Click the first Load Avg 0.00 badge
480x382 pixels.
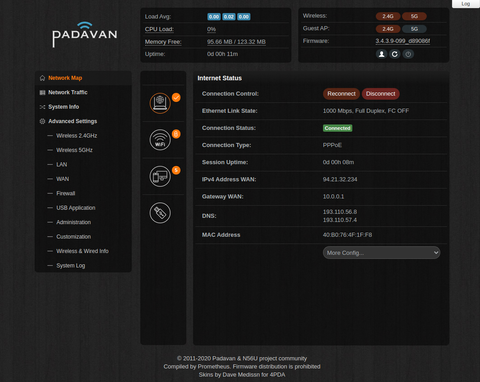tap(214, 17)
